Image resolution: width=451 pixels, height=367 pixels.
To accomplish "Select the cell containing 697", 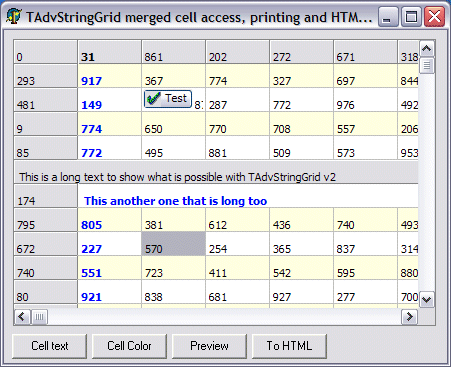I will [x=366, y=76].
